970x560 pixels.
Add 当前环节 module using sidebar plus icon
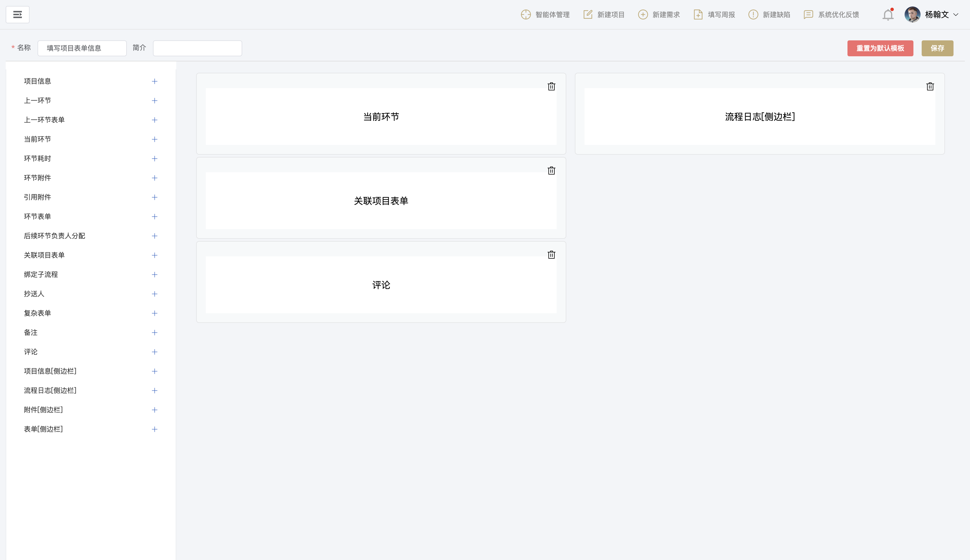[x=155, y=139]
